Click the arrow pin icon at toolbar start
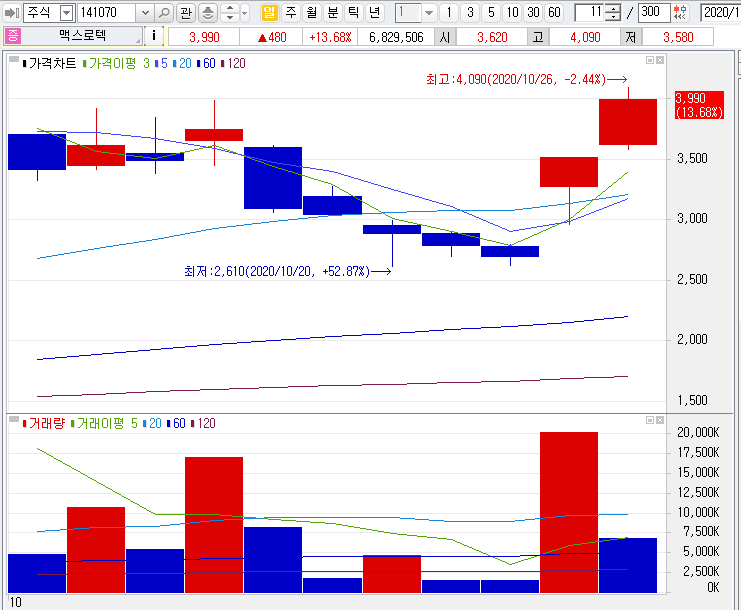Screen dimensions: 741x610 11,13
